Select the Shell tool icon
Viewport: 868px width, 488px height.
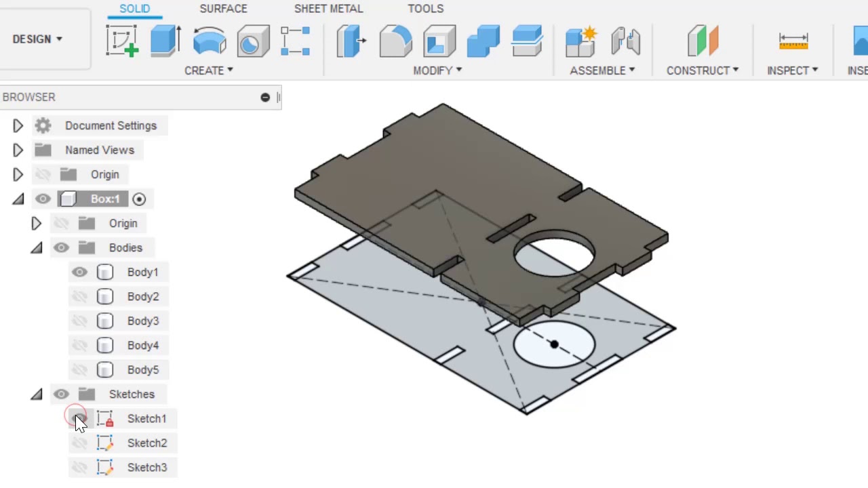[439, 41]
